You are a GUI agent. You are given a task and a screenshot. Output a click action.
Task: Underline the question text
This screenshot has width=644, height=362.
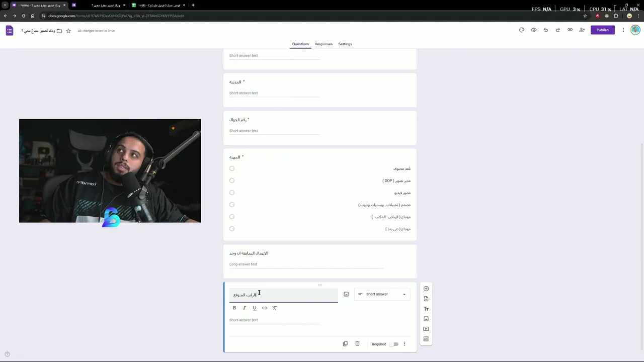255,308
